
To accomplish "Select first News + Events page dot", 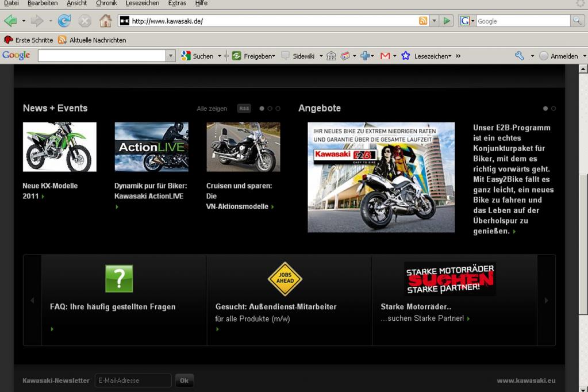I will pyautogui.click(x=262, y=109).
